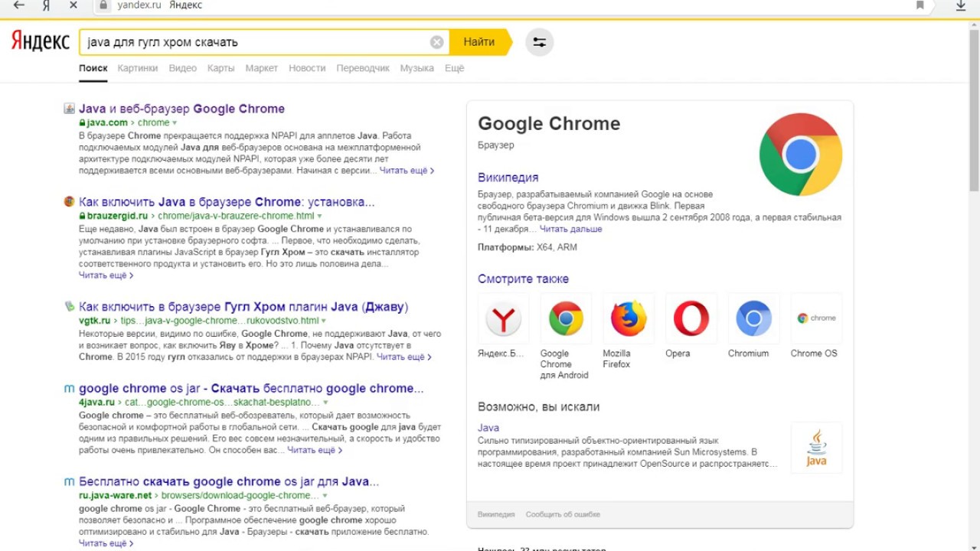
Task: Open result Как включить Java в браузере Chrome
Action: (x=227, y=202)
